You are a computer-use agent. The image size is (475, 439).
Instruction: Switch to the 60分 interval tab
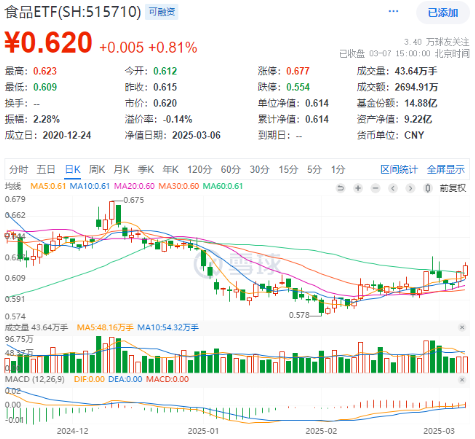[230, 169]
